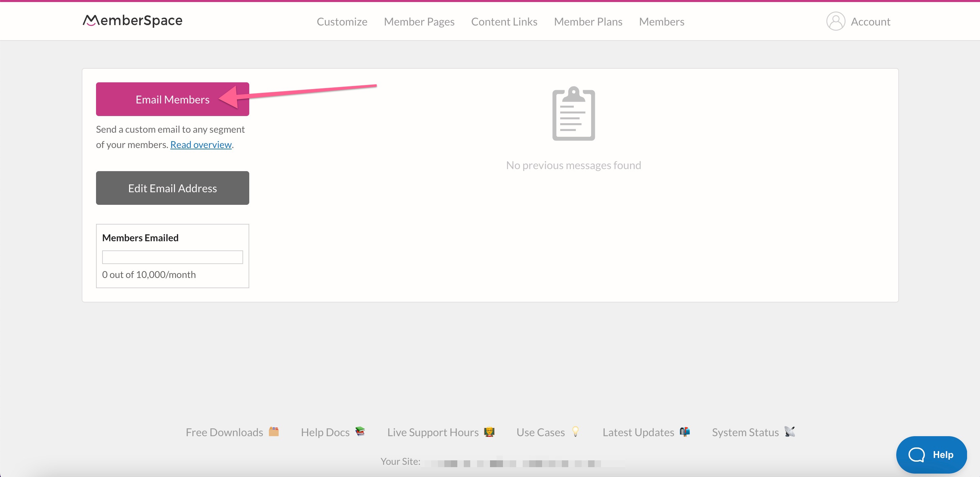
Task: Click the Email Members button
Action: (x=172, y=99)
